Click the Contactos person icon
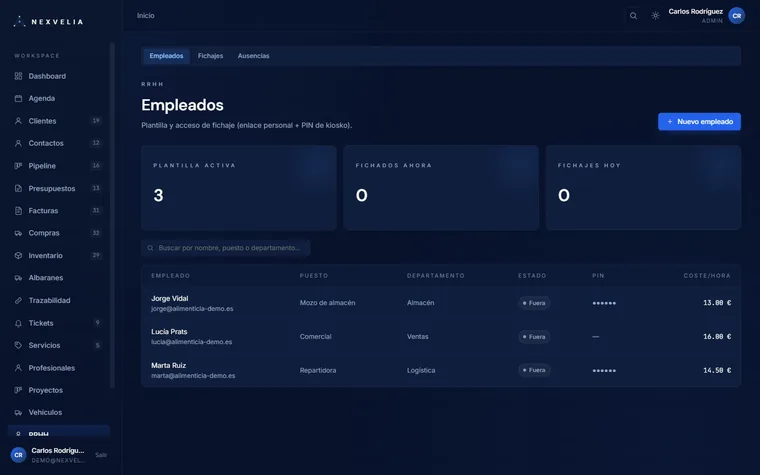760x475 pixels. [x=18, y=143]
